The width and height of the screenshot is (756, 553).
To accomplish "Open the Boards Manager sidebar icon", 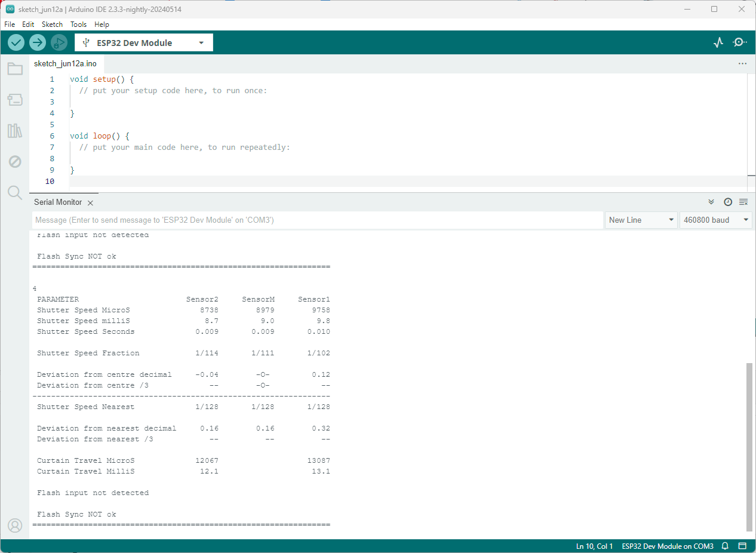I will 15,100.
